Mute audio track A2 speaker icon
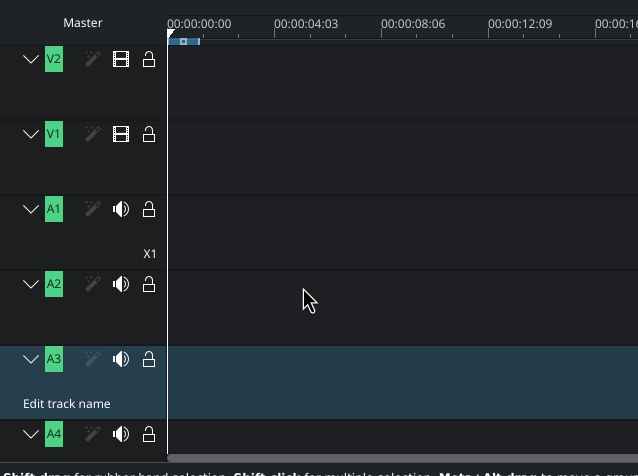 point(121,284)
